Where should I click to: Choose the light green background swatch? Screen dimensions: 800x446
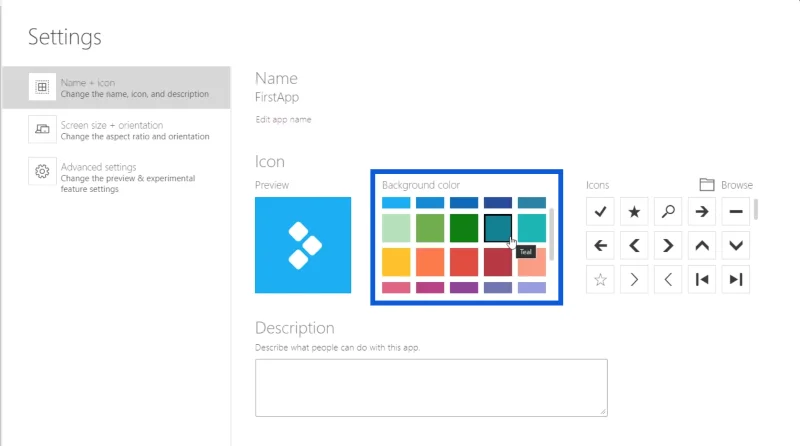[396, 228]
